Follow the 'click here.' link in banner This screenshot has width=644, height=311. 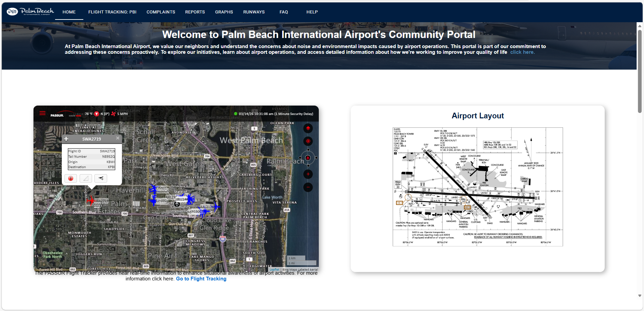tap(522, 52)
